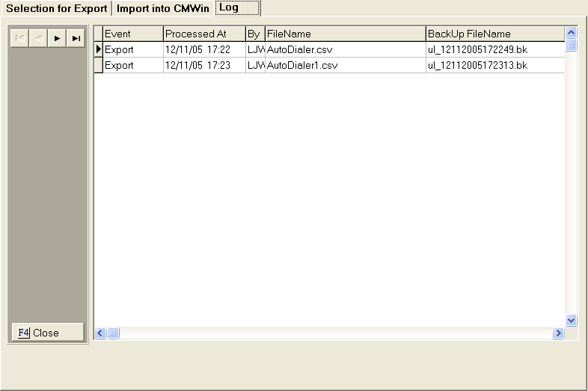Screen dimensions: 588x391
Task: Click the Event column header
Action: point(132,34)
